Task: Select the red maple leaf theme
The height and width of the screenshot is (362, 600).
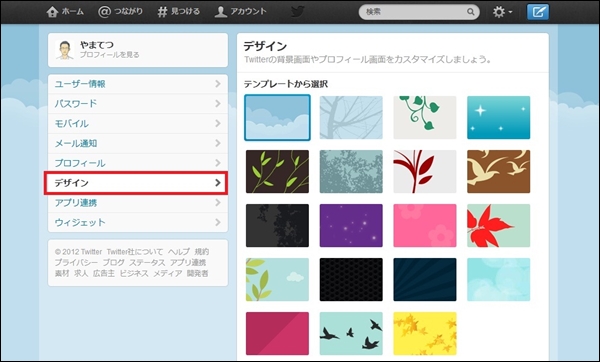Action: point(499,225)
